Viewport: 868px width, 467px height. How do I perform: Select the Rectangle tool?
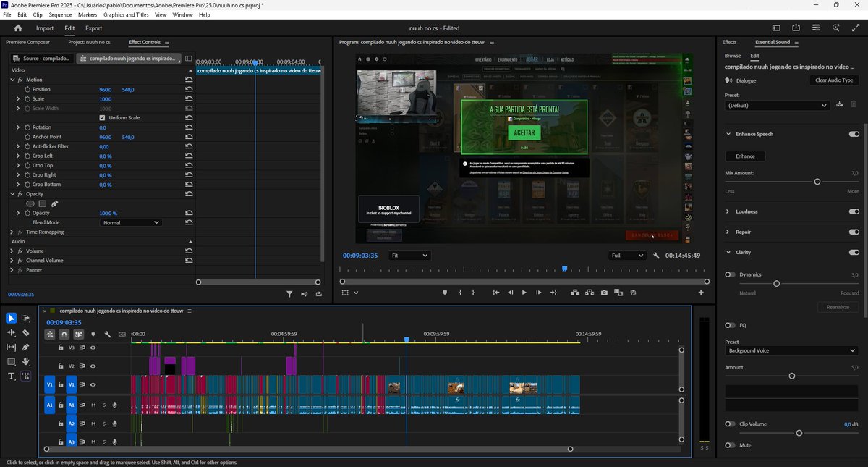coord(12,362)
